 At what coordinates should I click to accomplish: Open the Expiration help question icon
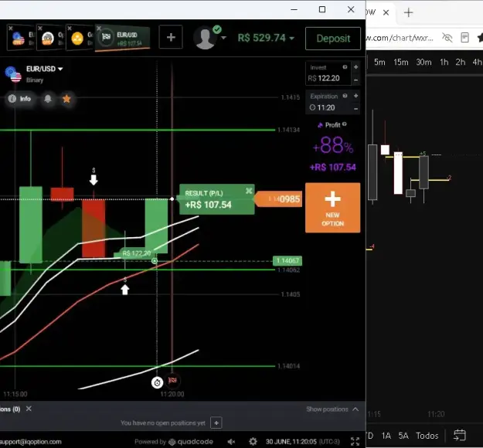point(345,96)
